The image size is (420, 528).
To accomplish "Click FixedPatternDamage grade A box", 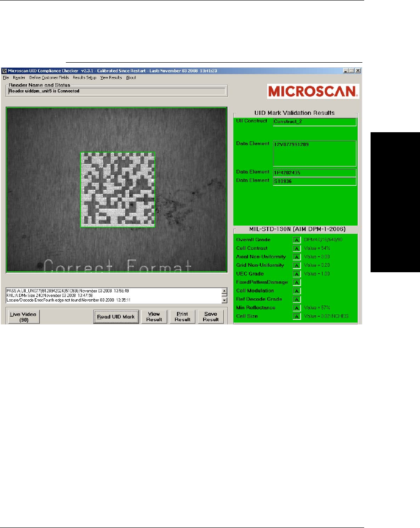I will click(296, 282).
